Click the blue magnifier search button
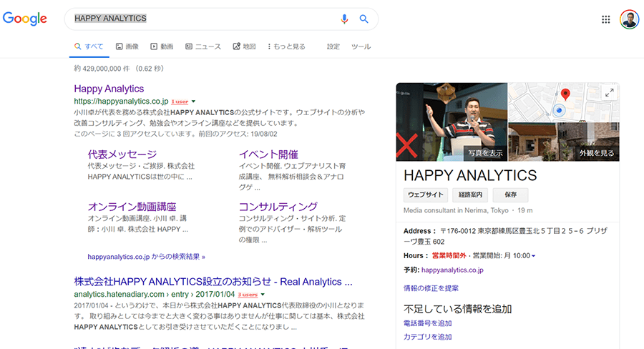The image size is (644, 349). [364, 19]
